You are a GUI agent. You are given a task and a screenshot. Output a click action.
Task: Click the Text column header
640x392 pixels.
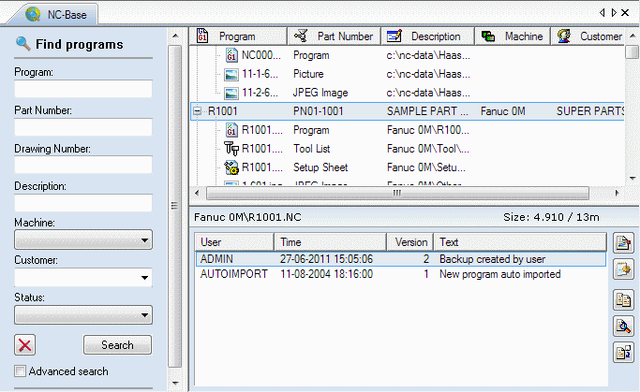coord(520,242)
